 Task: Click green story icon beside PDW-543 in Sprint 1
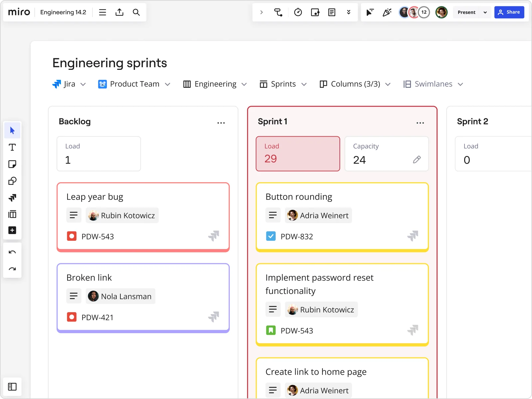[x=271, y=330]
